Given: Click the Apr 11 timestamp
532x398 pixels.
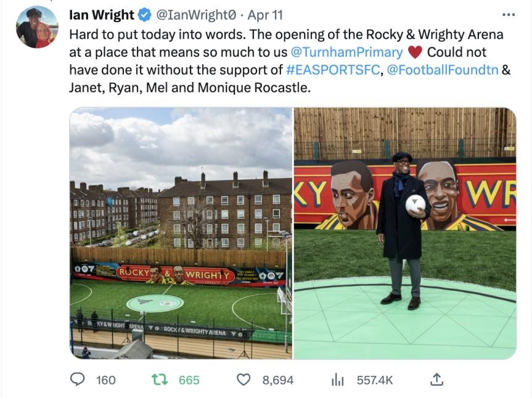Looking at the screenshot, I should [x=265, y=15].
